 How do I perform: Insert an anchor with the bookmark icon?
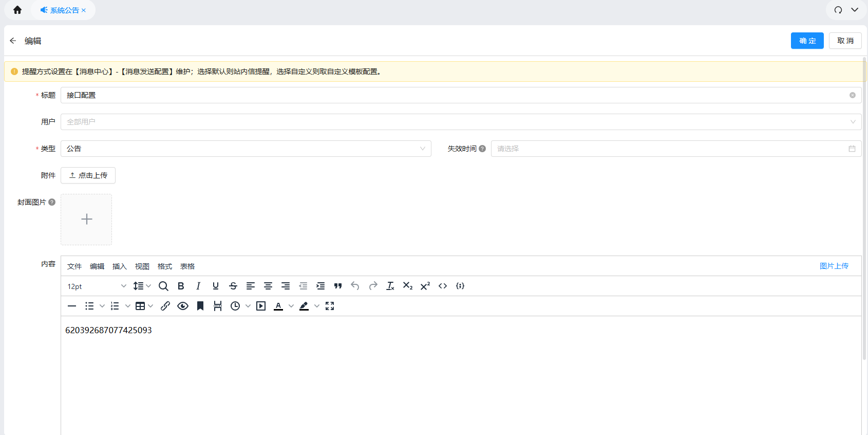coord(200,306)
